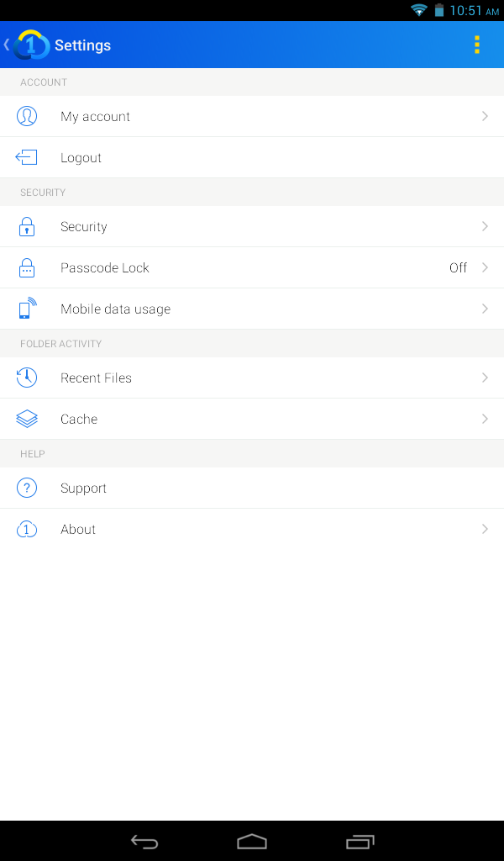Screen dimensions: 504x861
Task: Select the Logout option
Action: click(x=81, y=157)
